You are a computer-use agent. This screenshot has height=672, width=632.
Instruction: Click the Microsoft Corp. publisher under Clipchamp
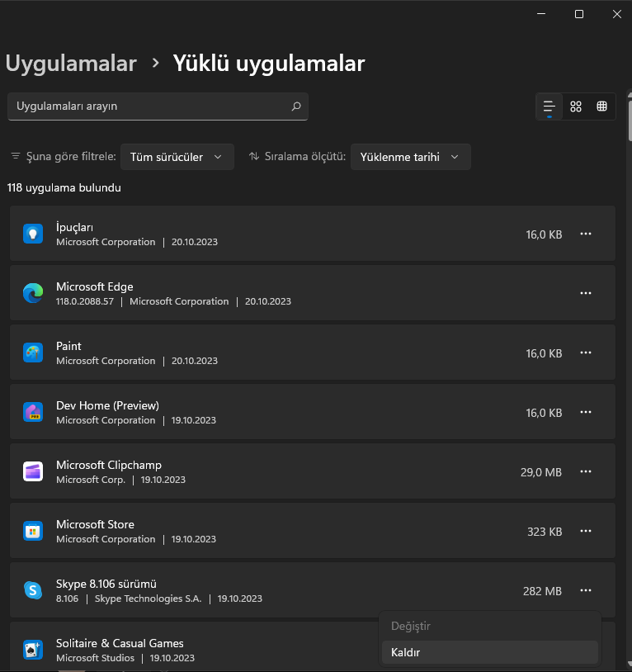click(x=91, y=480)
